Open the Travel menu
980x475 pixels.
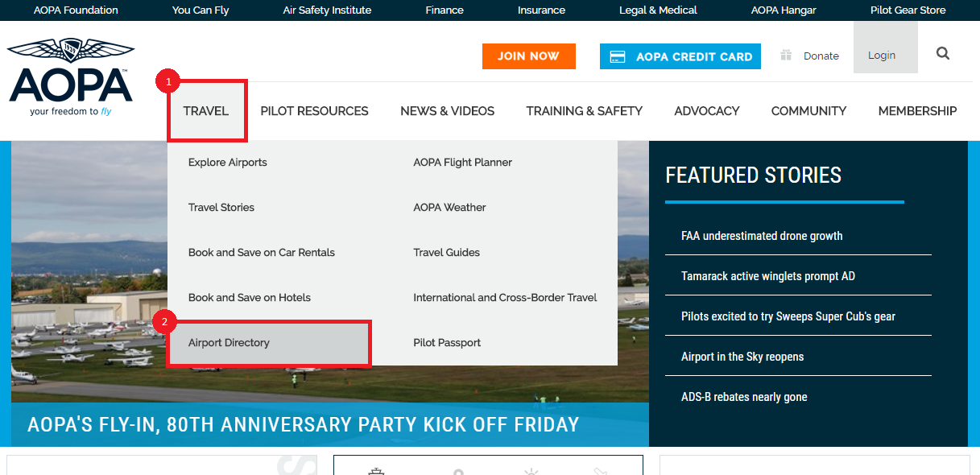tap(206, 111)
